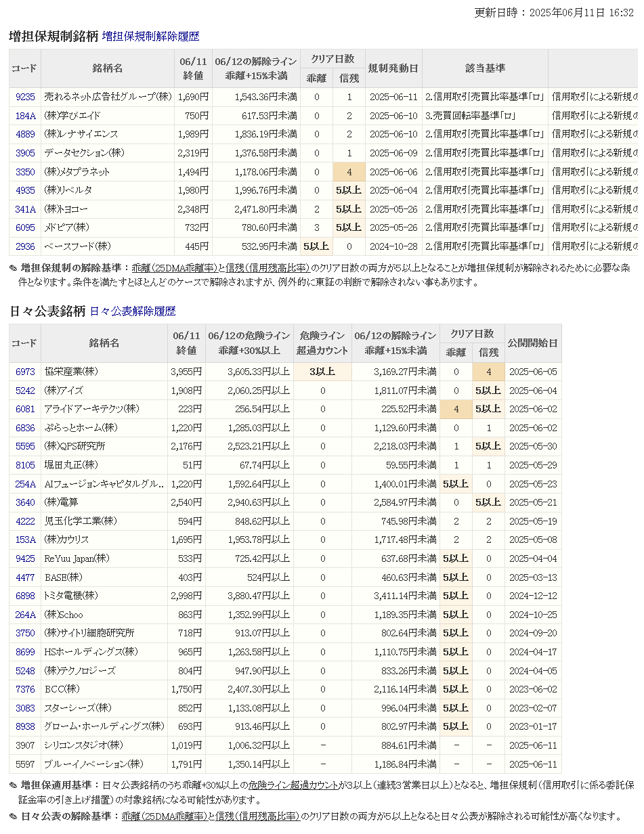Viewport: 644px width, 834px height.
Task: Open stock code 264A link
Action: (x=25, y=615)
